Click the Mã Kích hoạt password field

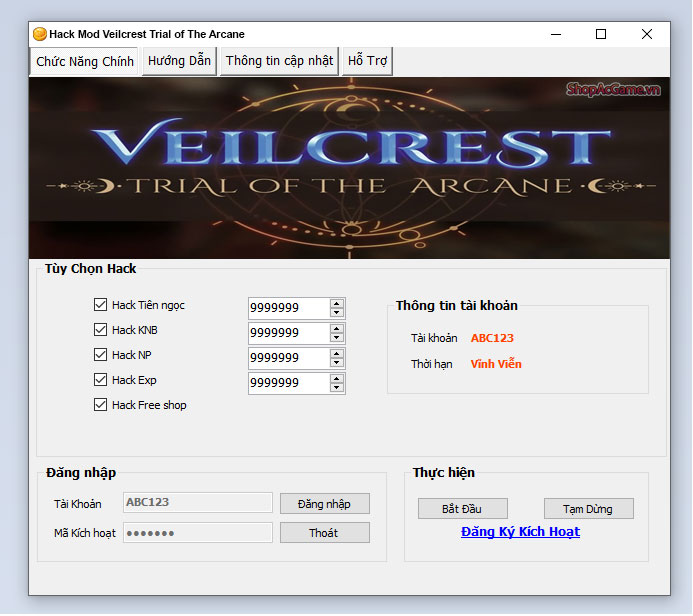point(198,533)
